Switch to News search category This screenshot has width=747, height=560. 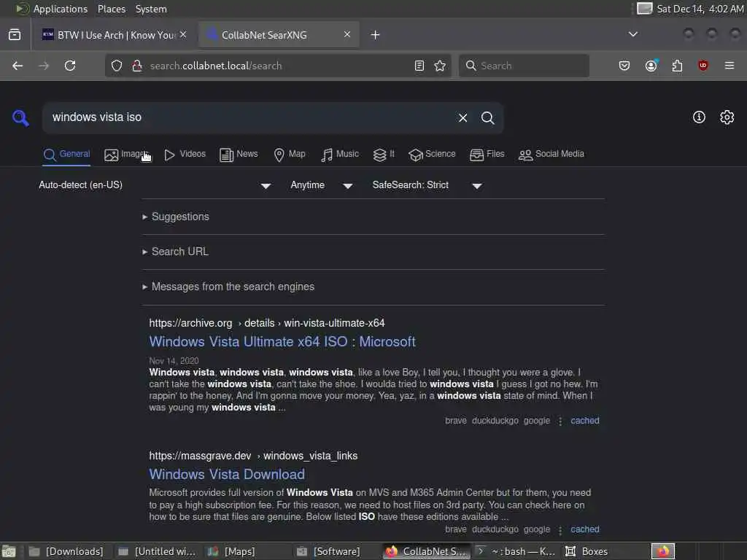point(239,155)
